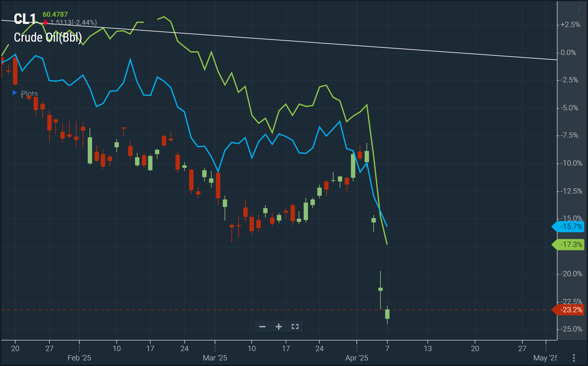This screenshot has height=366, width=588.
Task: Click the 0.0% mark on price axis
Action: [568, 53]
